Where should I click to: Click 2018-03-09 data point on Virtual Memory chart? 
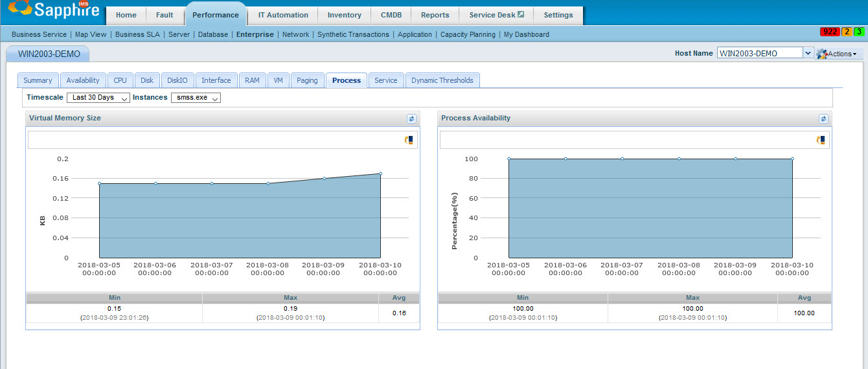point(324,178)
